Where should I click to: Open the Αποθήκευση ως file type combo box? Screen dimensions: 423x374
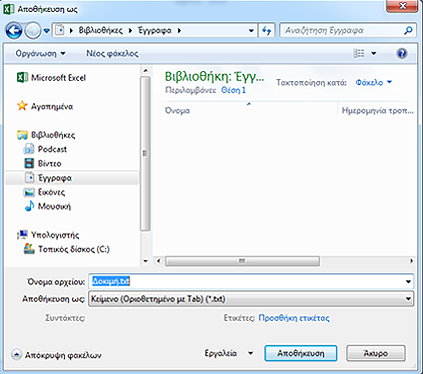pyautogui.click(x=251, y=299)
